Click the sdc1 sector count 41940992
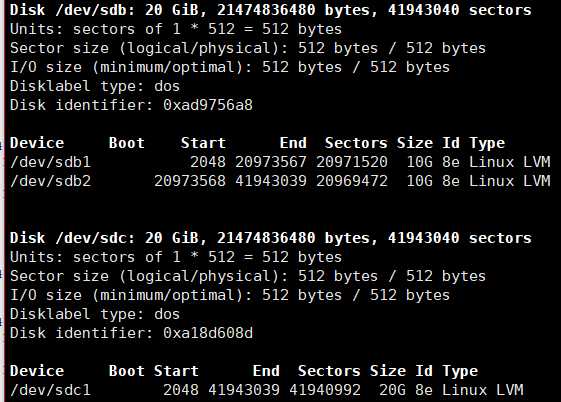This screenshot has width=561, height=402. point(325,390)
